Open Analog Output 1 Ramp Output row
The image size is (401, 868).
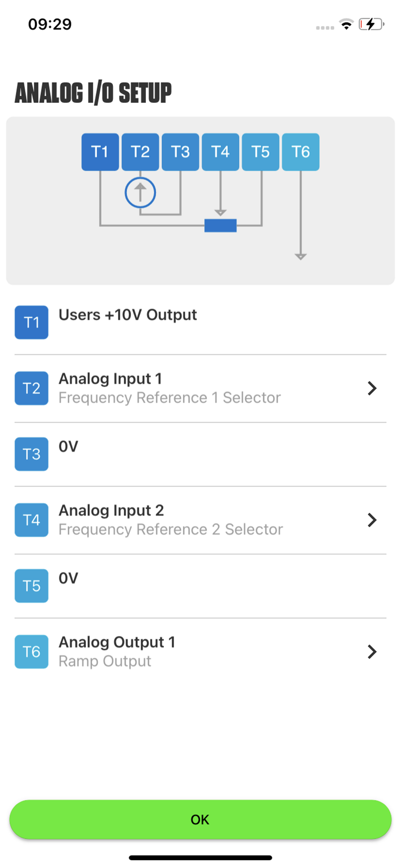pos(200,652)
